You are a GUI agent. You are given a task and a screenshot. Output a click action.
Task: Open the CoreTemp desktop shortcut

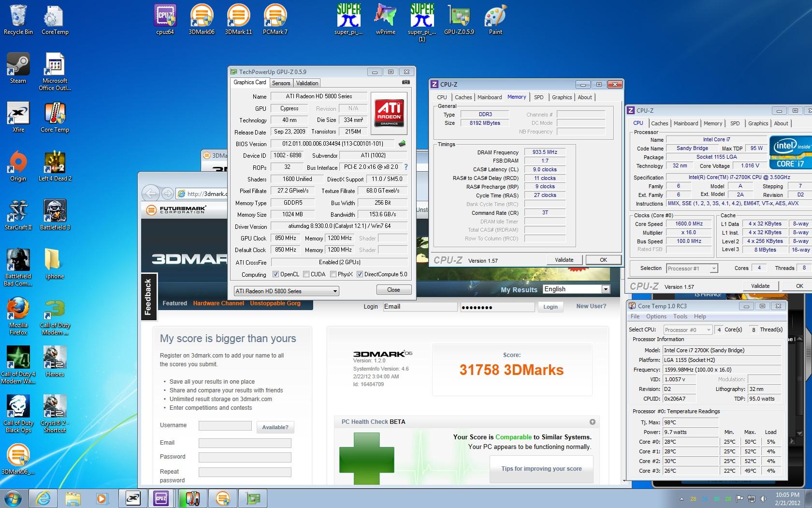click(55, 19)
